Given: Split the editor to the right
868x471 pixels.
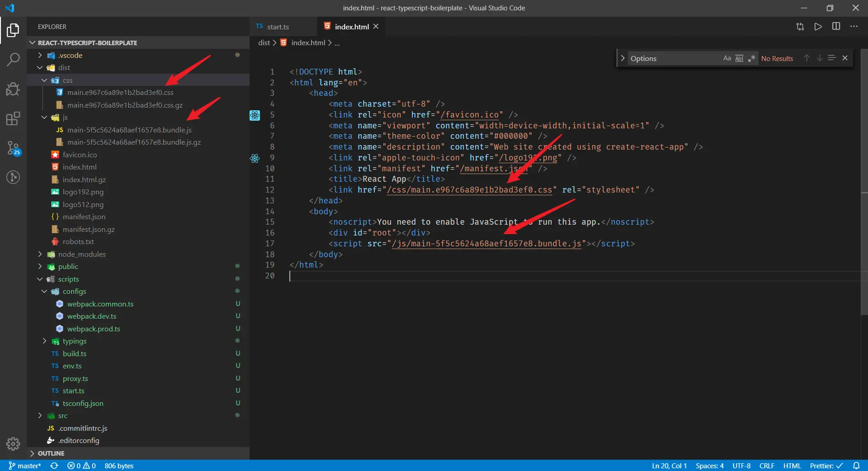Looking at the screenshot, I should point(836,27).
